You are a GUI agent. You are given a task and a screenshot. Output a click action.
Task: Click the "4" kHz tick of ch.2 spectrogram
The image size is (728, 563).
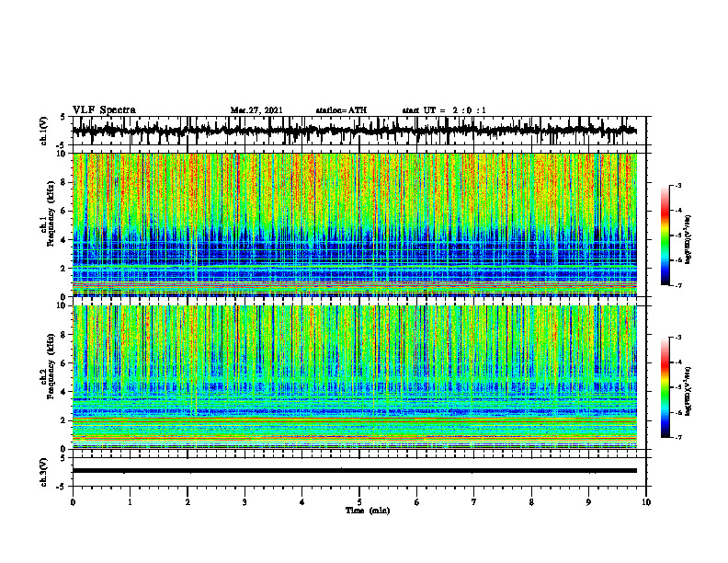[x=63, y=392]
